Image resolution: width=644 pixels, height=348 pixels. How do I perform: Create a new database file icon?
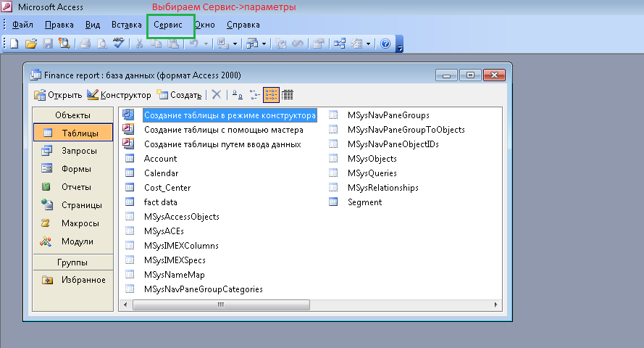14,43
